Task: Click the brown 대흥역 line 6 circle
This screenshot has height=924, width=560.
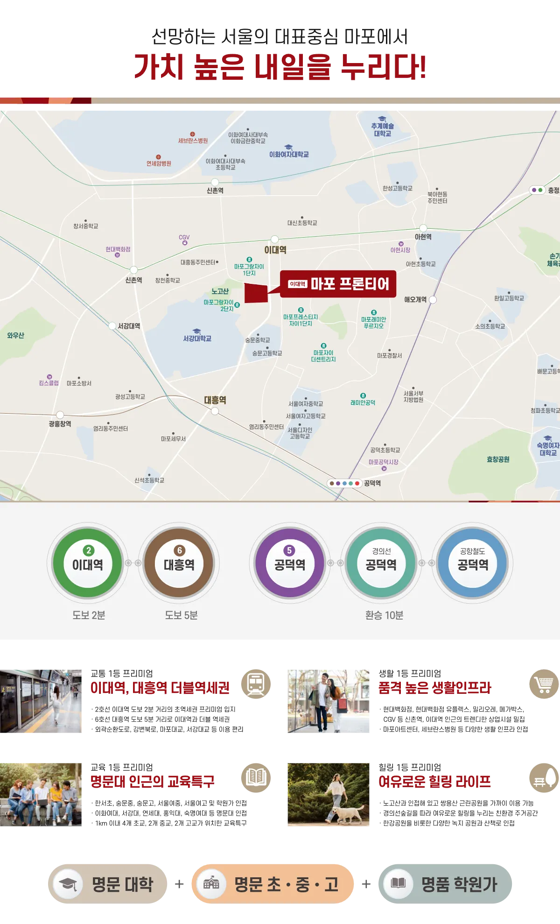Action: [x=179, y=563]
